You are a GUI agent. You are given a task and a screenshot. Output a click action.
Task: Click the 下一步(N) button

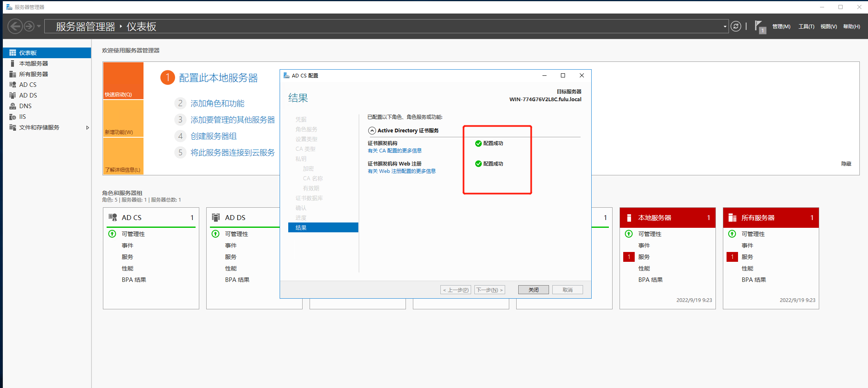pos(490,290)
